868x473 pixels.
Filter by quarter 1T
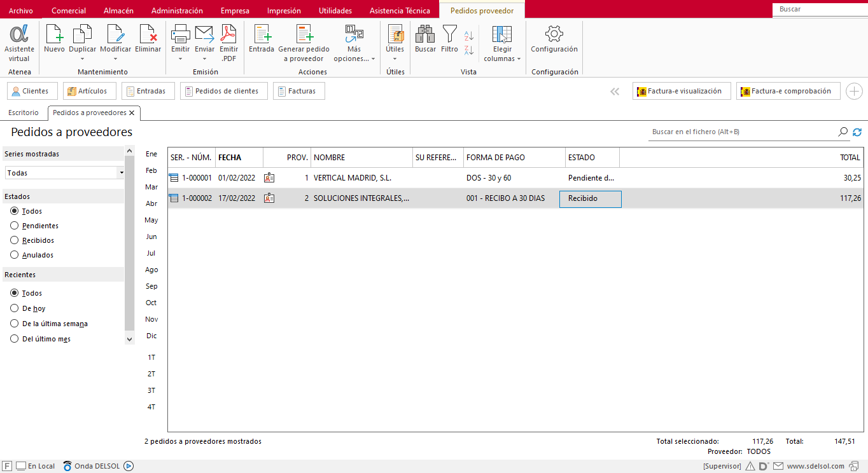coord(151,357)
